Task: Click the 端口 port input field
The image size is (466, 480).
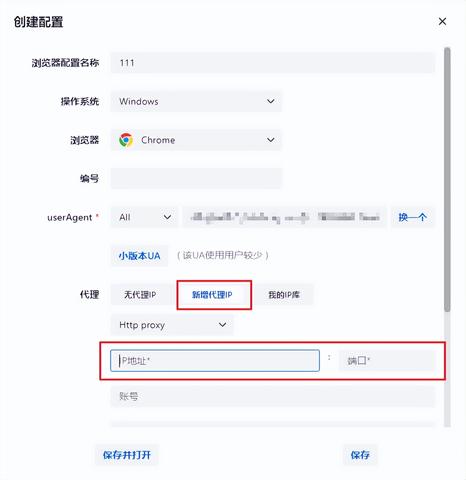Action: 387,361
